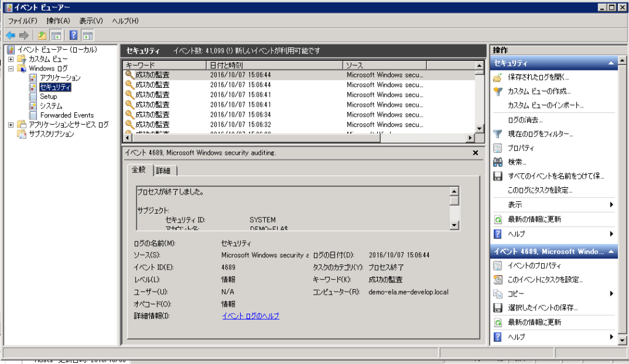Click the 検索 binoculars action

point(517,162)
